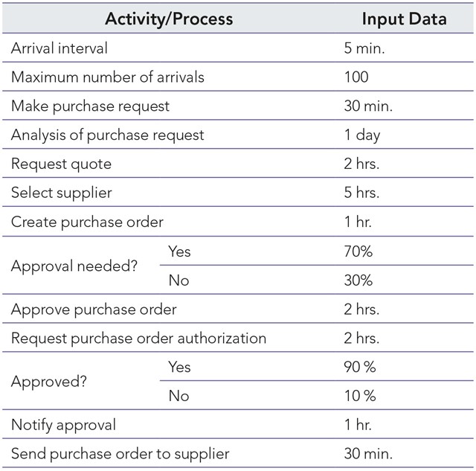476x471 pixels.
Task: Click the 70% value cell
Action: (x=358, y=251)
